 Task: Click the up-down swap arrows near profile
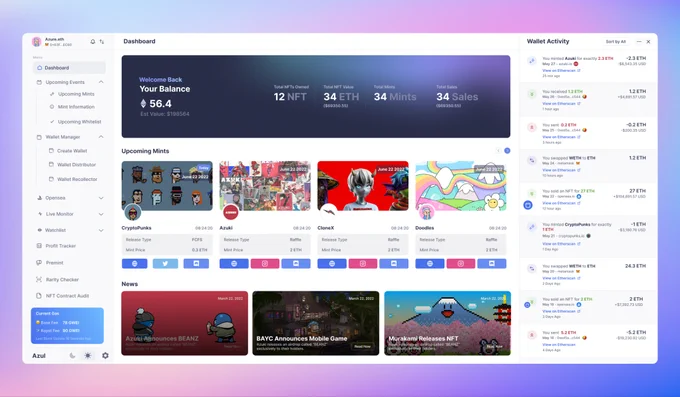pos(101,42)
